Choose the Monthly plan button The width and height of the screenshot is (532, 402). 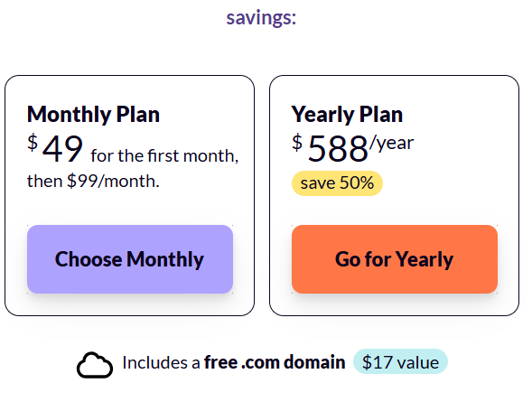[130, 259]
